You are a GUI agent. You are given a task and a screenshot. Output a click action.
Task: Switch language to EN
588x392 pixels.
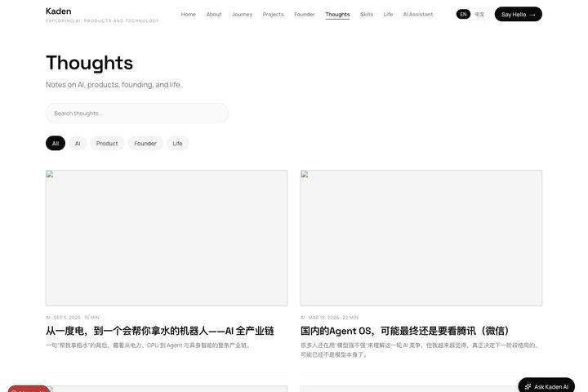463,14
